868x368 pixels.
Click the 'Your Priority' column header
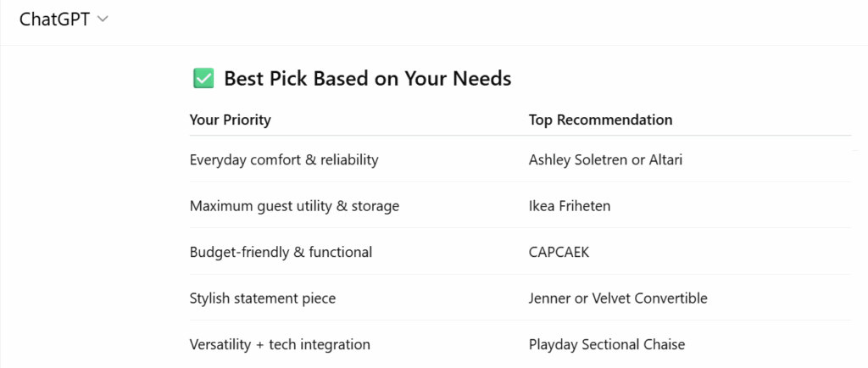tap(231, 120)
